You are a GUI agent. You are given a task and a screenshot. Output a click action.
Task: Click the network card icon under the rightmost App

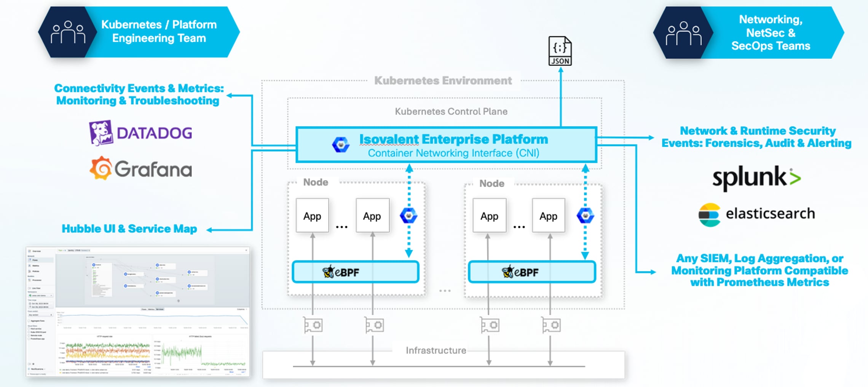point(551,325)
